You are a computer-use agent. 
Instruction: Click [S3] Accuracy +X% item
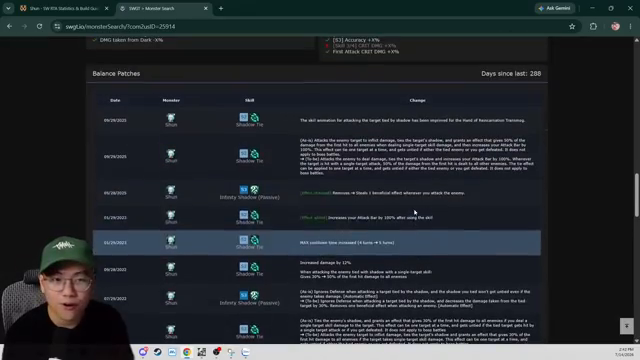pyautogui.click(x=356, y=40)
